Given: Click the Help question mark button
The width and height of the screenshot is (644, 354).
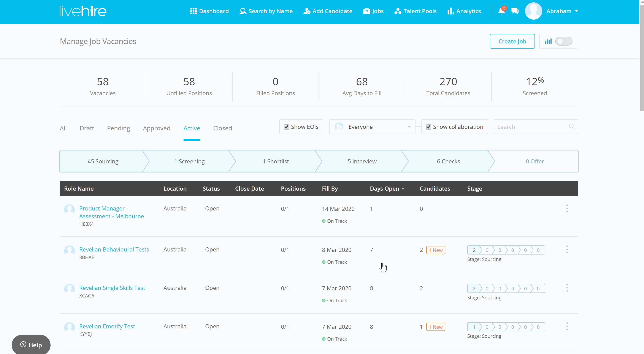Looking at the screenshot, I should (31, 345).
